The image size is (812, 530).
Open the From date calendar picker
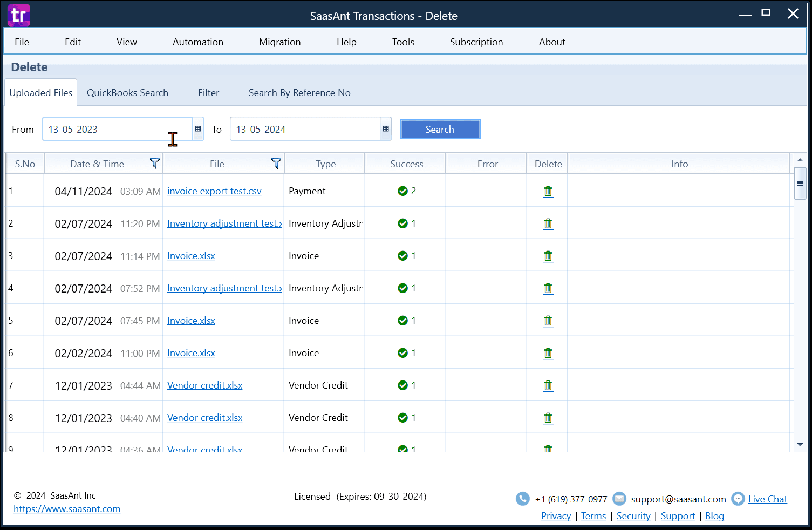point(198,129)
